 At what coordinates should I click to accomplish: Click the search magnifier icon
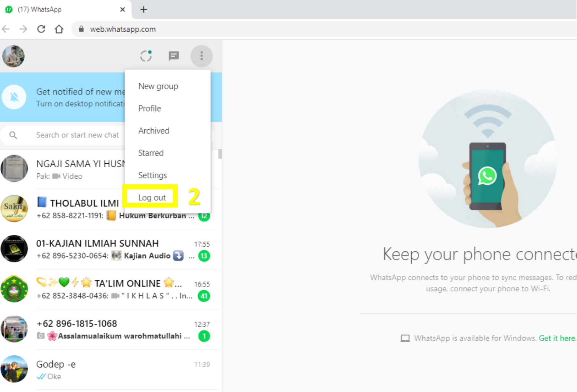[13, 135]
